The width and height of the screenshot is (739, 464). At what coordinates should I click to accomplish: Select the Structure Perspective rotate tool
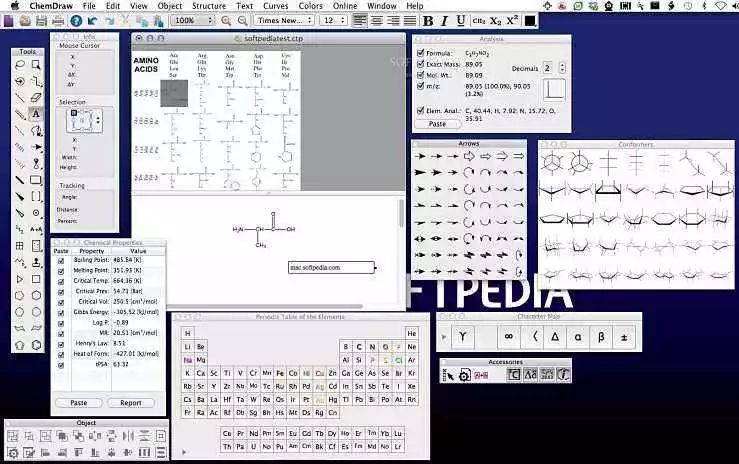coord(20,81)
